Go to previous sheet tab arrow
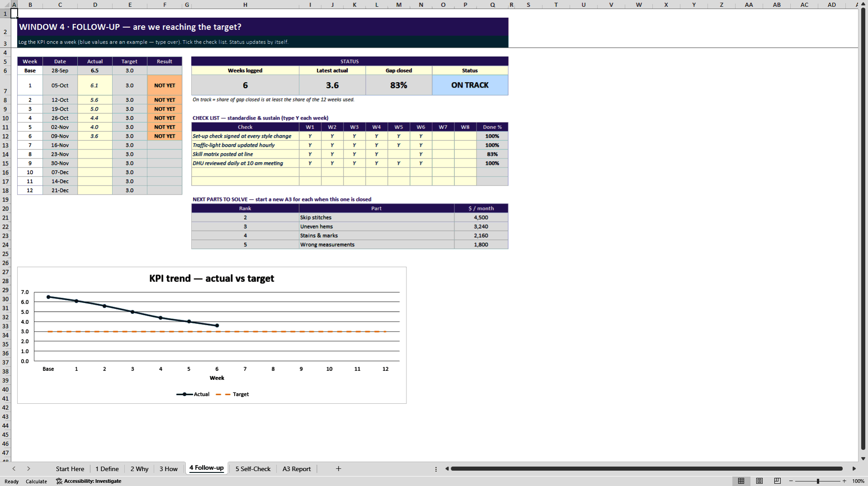 (x=14, y=469)
